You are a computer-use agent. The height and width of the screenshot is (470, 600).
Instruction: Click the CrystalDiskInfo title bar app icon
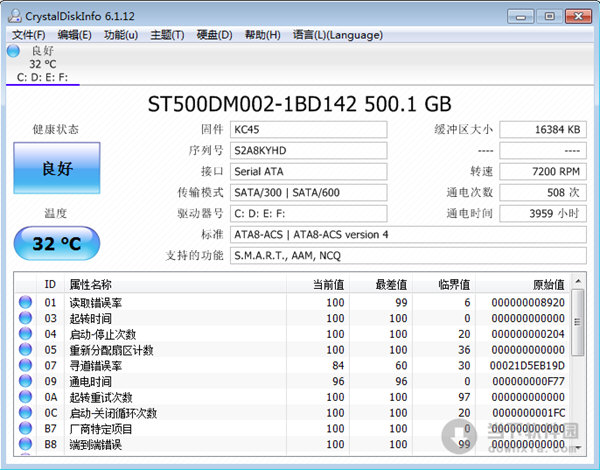click(x=15, y=16)
